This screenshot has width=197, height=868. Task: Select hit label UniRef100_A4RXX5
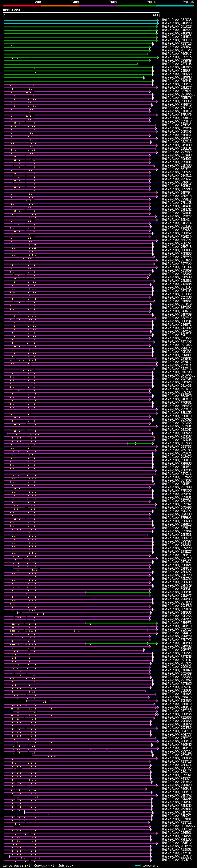176,67
